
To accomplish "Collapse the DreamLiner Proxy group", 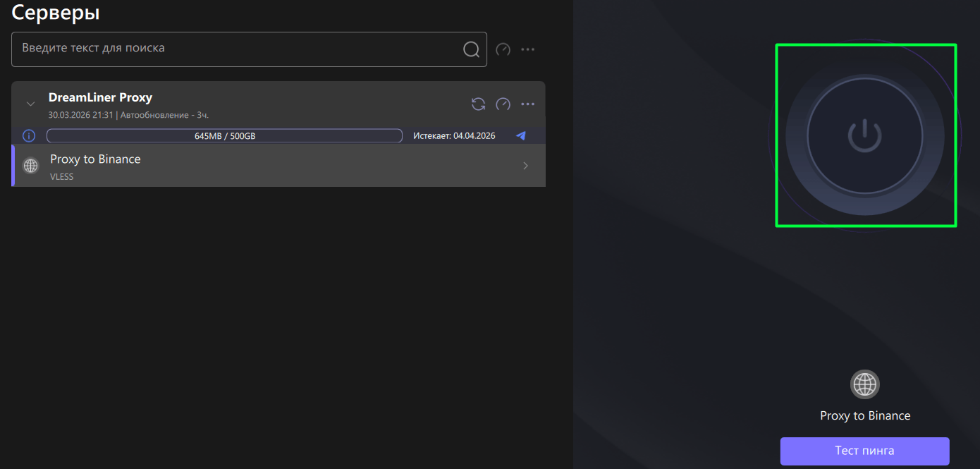I will pos(30,104).
